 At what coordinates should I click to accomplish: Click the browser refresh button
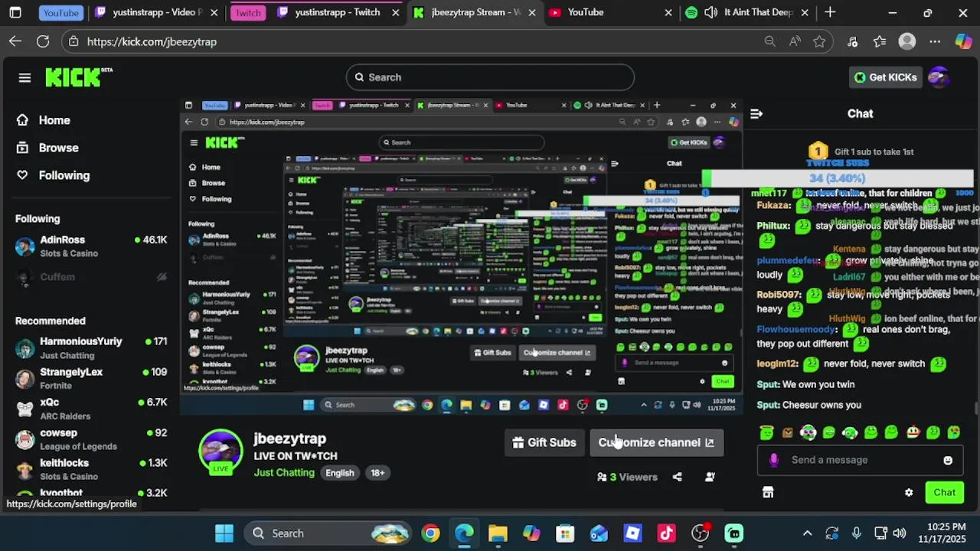43,42
